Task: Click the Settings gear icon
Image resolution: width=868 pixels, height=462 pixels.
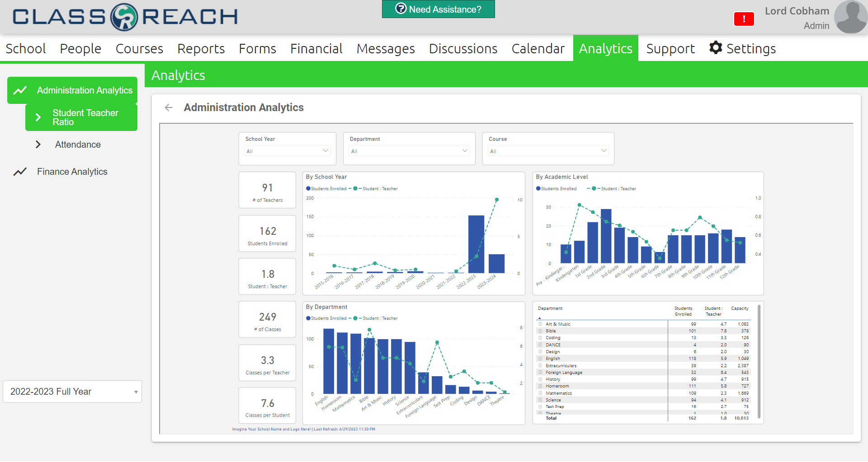Action: pyautogui.click(x=715, y=47)
